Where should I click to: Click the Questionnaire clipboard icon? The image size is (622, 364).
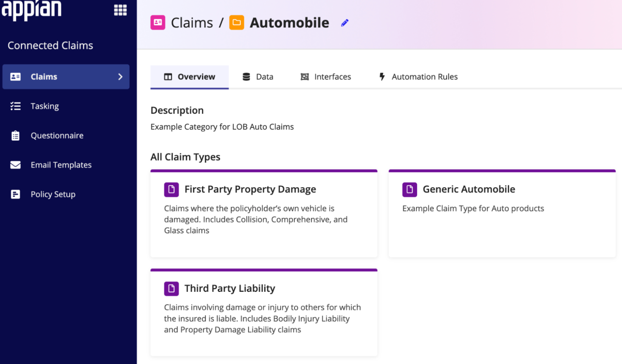(15, 136)
